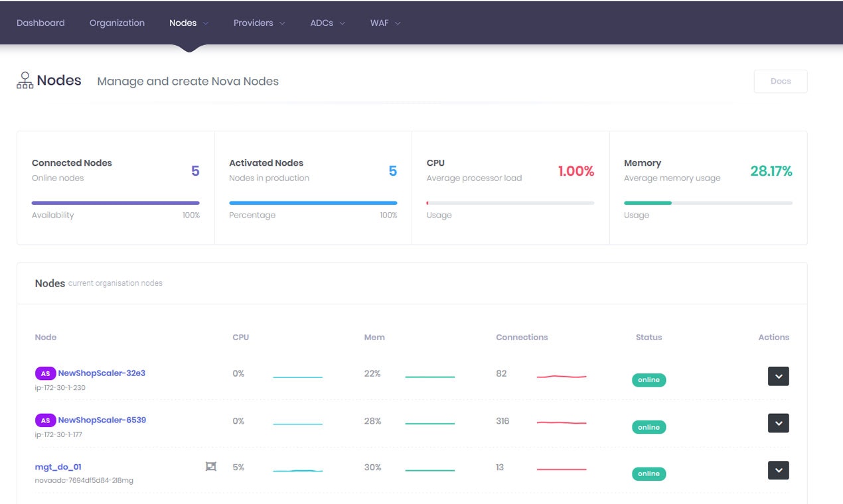
Task: Click the Activated Nodes percentage progress bar
Action: 313,203
